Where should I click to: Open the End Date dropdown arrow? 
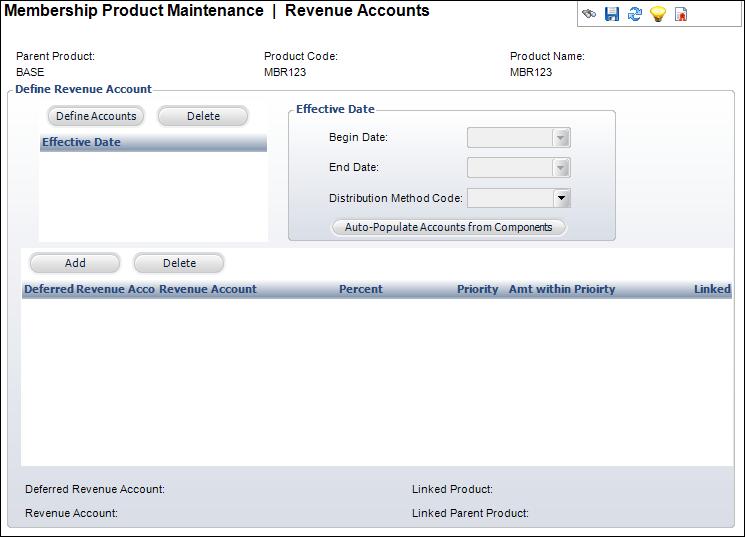click(x=561, y=168)
